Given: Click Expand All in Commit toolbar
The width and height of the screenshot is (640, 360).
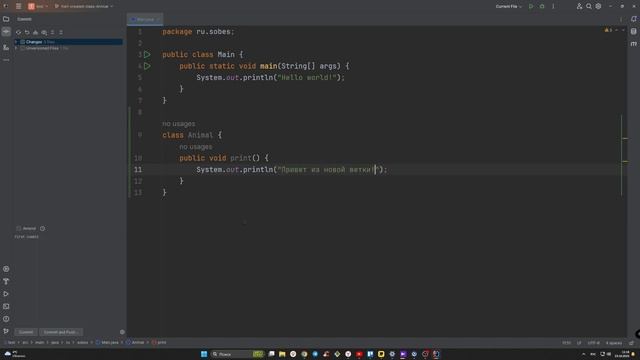Looking at the screenshot, I should tap(53, 32).
